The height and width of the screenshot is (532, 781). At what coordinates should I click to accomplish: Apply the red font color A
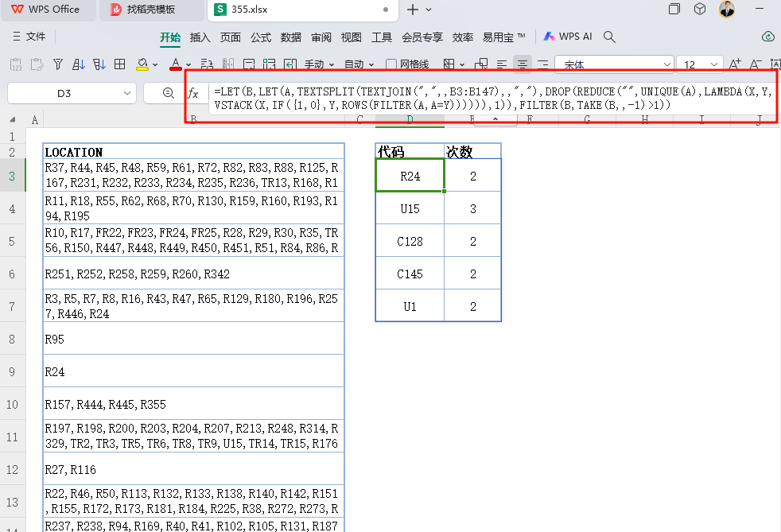click(x=175, y=64)
